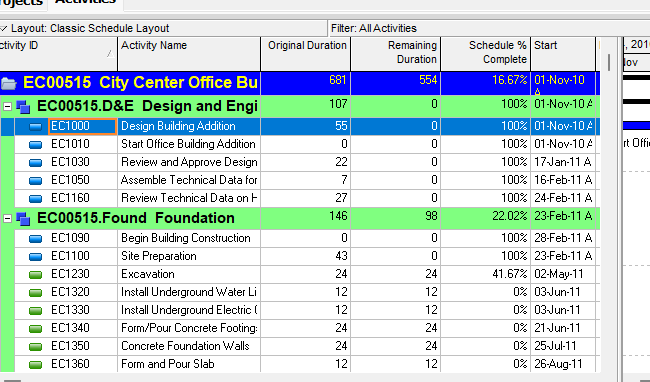The width and height of the screenshot is (650, 382).
Task: Click the green EC1340 activity icon
Action: click(x=36, y=329)
